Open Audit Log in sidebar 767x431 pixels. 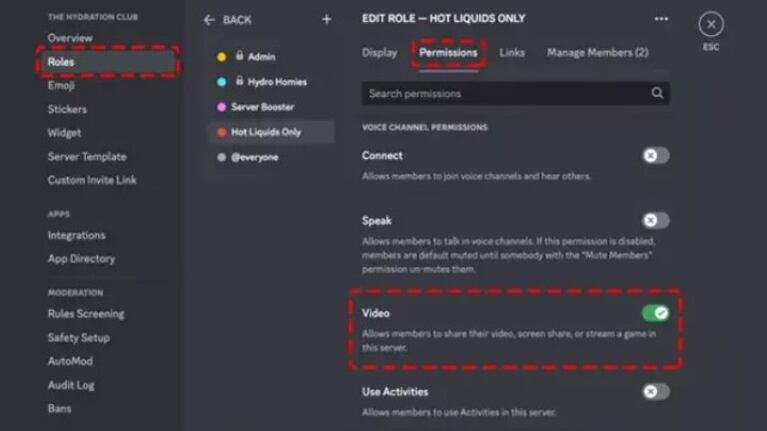tap(70, 385)
